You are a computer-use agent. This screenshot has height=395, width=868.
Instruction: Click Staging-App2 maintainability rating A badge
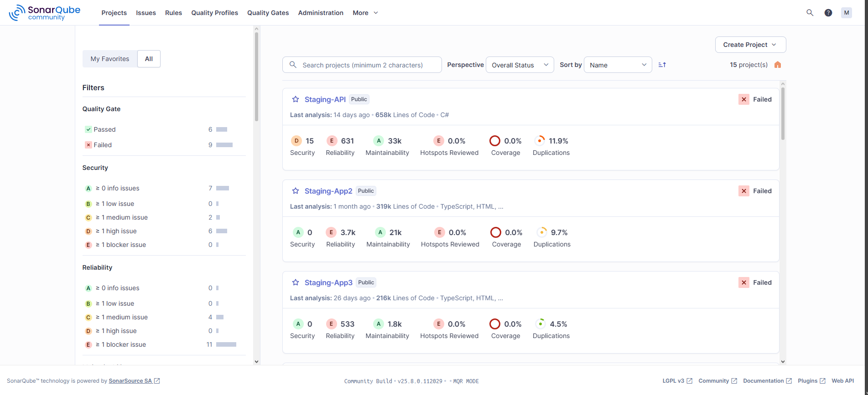[380, 232]
